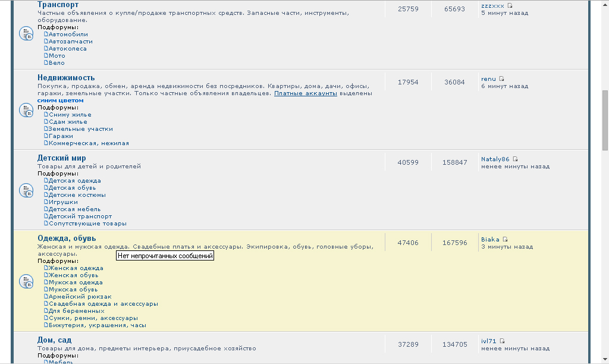Click the page icon beside renu
The image size is (609, 364).
coord(501,78)
